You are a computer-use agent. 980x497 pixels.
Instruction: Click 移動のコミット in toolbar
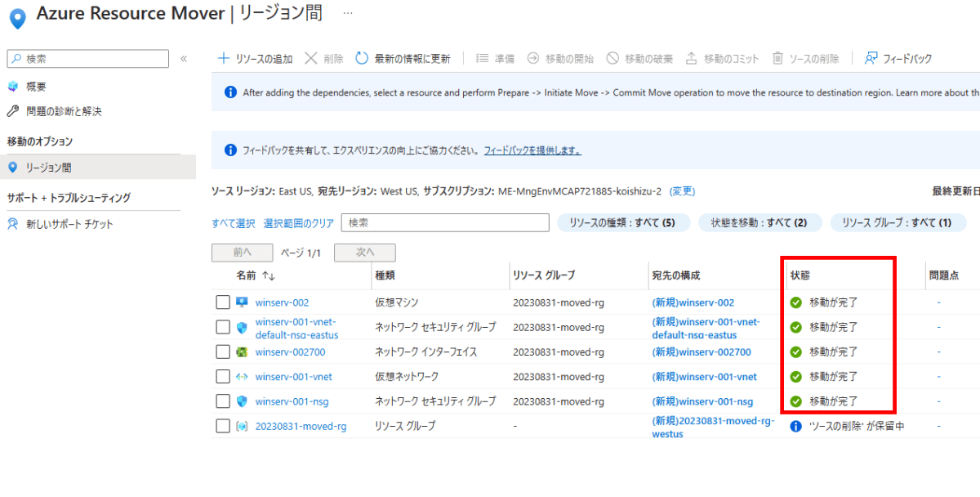click(x=722, y=59)
